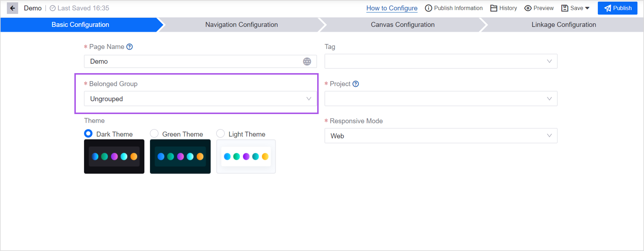Select the Dark Theme radio button
The width and height of the screenshot is (644, 251).
(x=88, y=134)
